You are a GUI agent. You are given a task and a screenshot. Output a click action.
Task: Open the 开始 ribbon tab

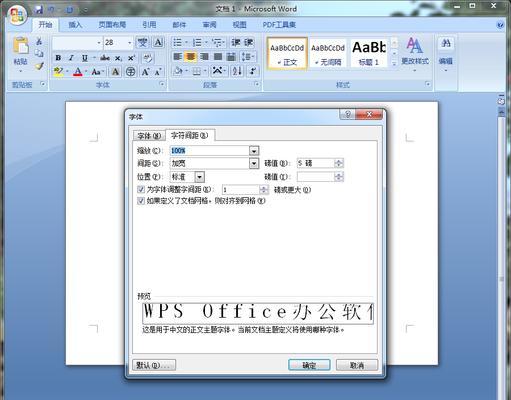[45, 25]
